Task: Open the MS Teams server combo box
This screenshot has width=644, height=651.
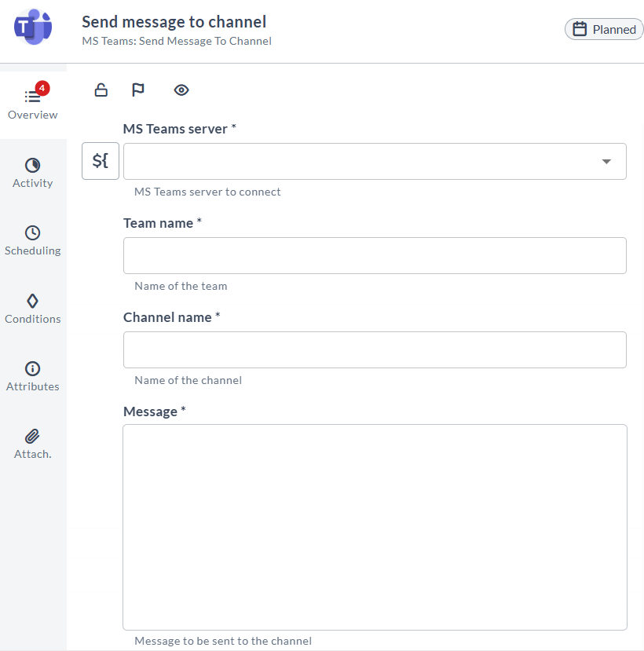Action: click(x=375, y=162)
